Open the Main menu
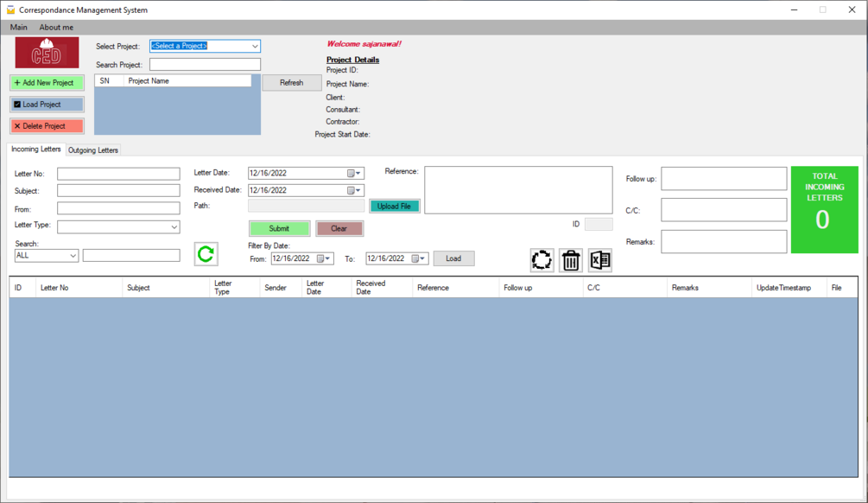The width and height of the screenshot is (868, 503). [x=18, y=27]
